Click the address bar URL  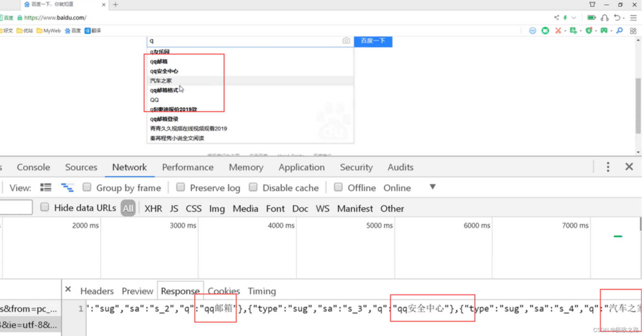[x=55, y=18]
